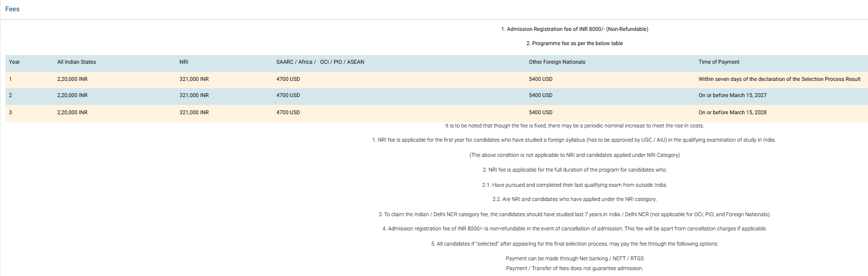Select the 'All Indian States' column header
This screenshot has width=868, height=276.
(x=76, y=62)
